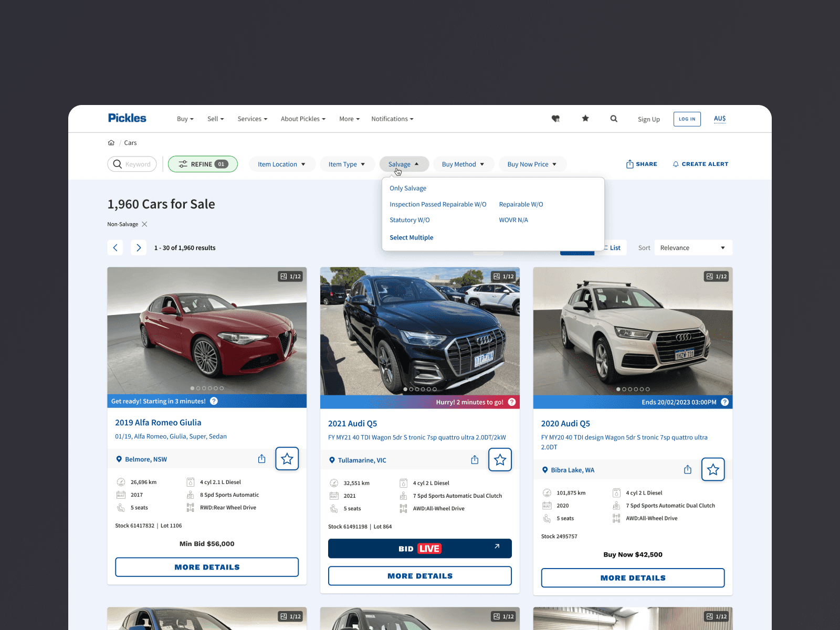Open the Sort Relevance dropdown

coord(694,248)
